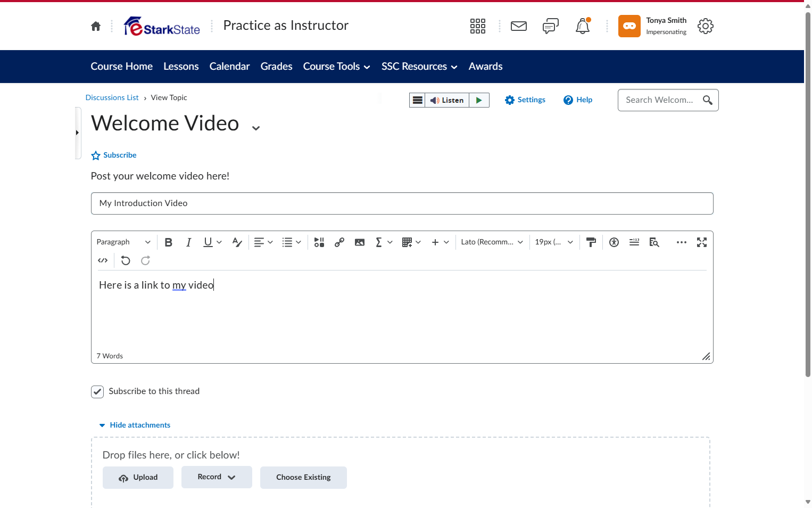Expand the Welcome Video topic chevron

[x=256, y=128]
